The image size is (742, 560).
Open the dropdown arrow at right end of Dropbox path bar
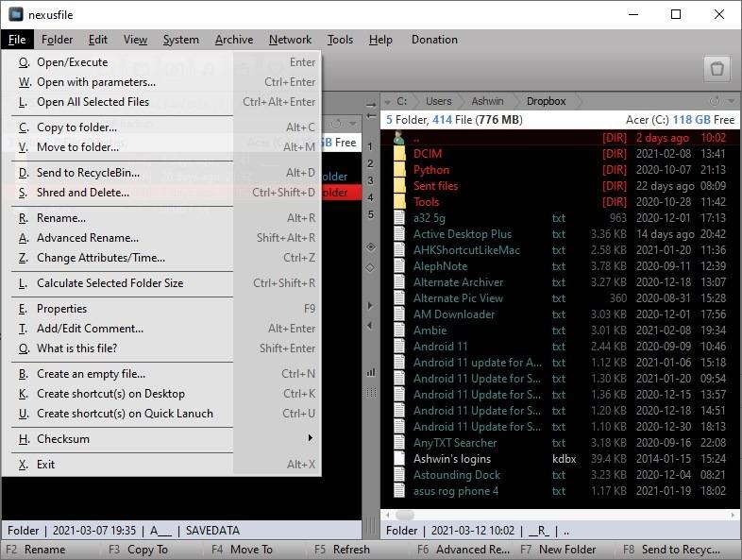[x=732, y=101]
